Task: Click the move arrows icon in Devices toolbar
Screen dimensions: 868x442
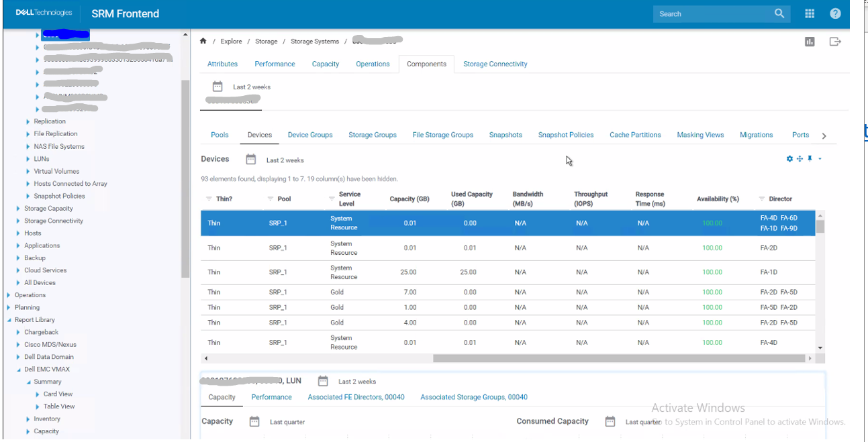Action: pos(800,159)
